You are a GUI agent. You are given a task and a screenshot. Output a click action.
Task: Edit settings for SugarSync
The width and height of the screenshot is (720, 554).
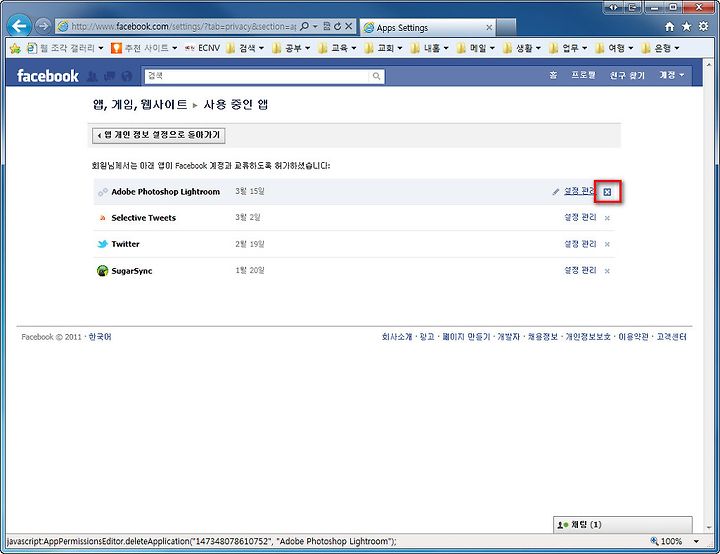click(x=580, y=271)
